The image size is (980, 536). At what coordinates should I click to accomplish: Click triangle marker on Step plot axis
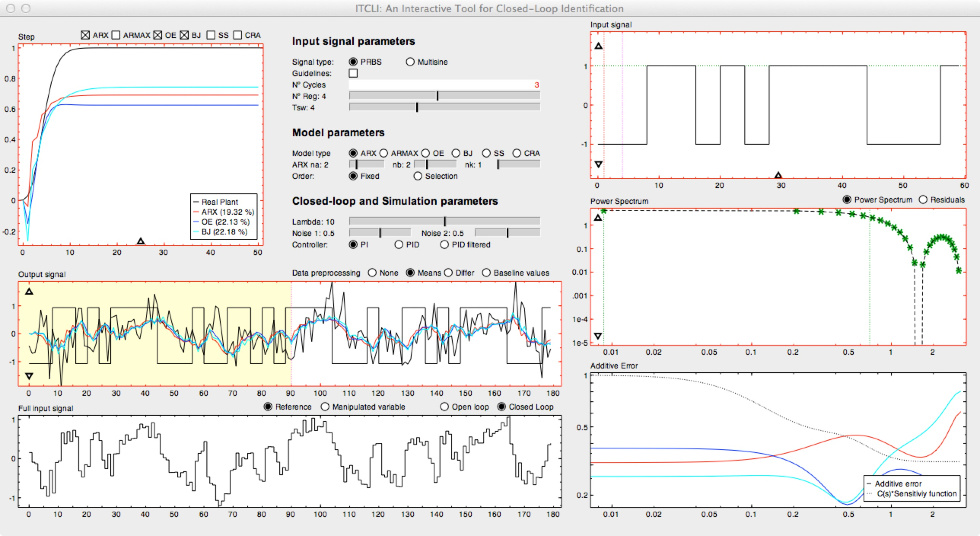pos(141,241)
